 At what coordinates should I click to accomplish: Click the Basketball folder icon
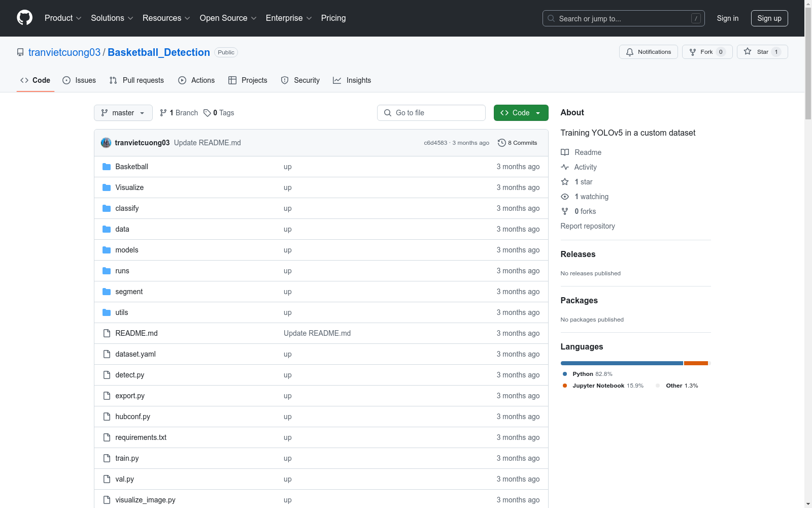coord(107,167)
